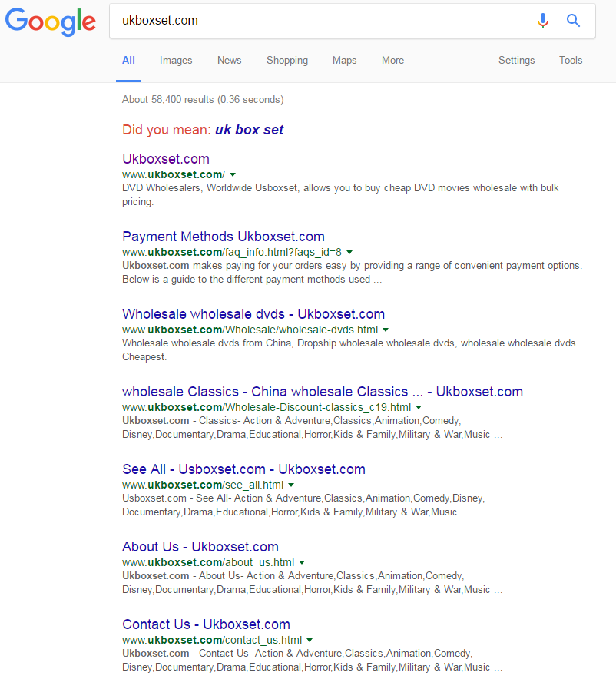Expand arrow beside about_us.html URL
The height and width of the screenshot is (679, 616).
click(x=302, y=562)
